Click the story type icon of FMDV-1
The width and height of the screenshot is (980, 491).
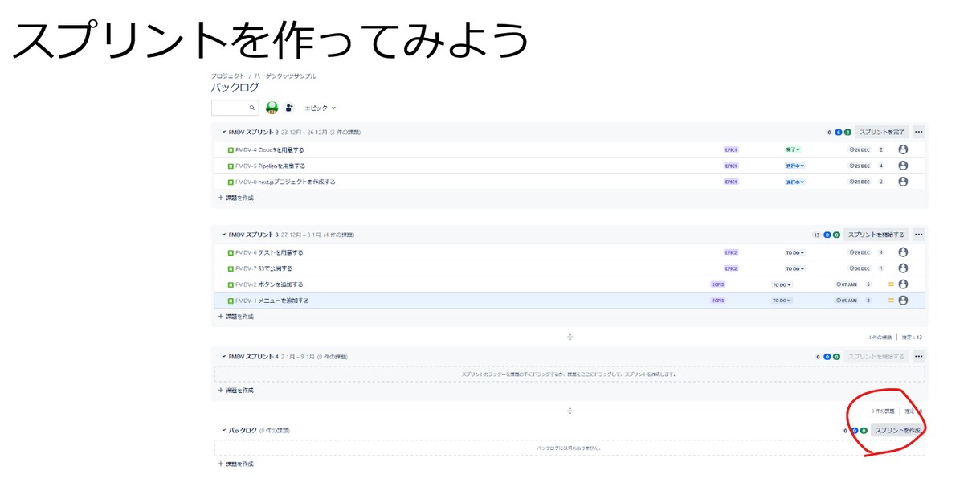tap(231, 301)
